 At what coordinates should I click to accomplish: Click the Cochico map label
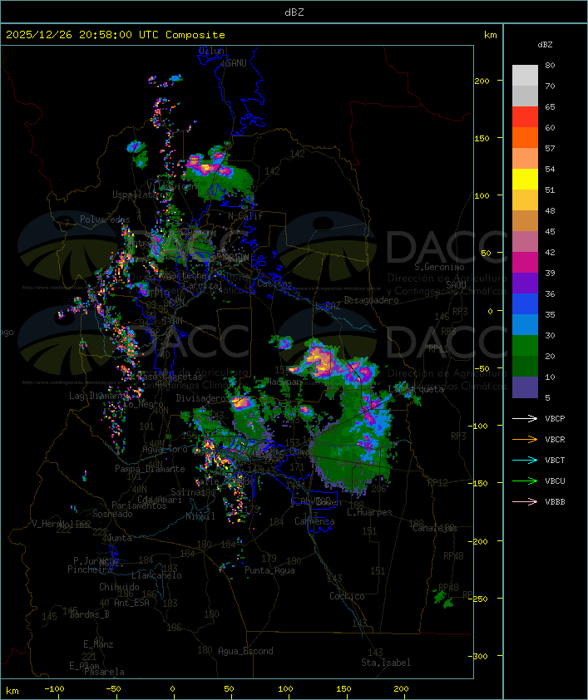click(347, 596)
